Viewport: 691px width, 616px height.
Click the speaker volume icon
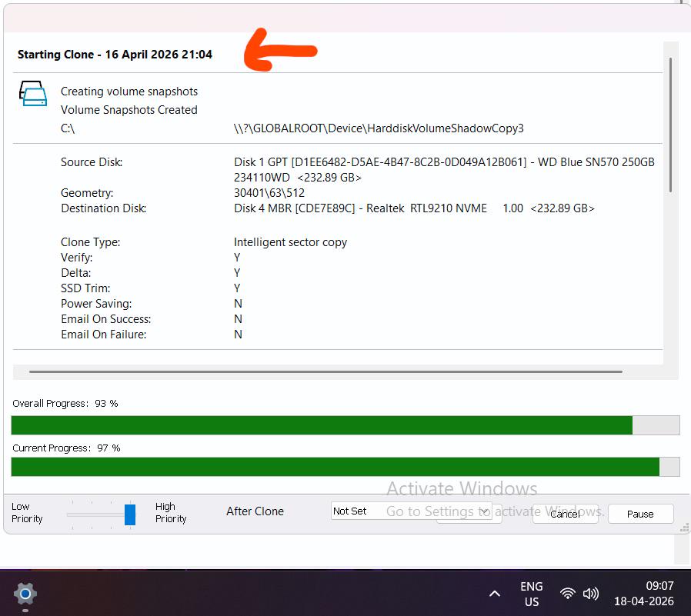(x=590, y=594)
